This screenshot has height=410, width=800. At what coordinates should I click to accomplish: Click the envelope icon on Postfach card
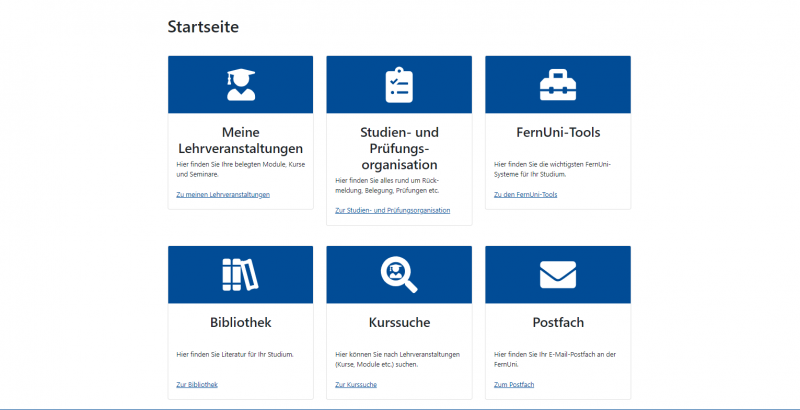[558, 275]
